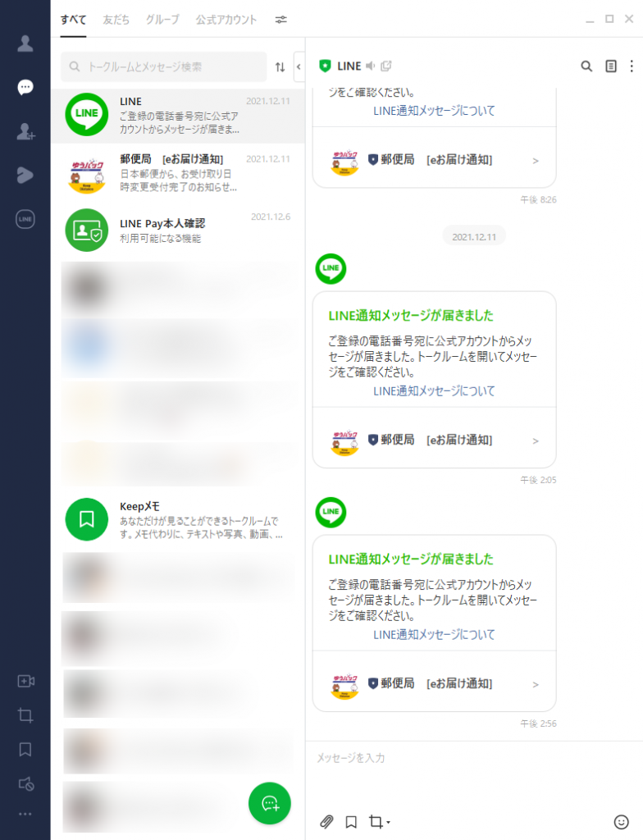The height and width of the screenshot is (840, 643).
Task: Search within the LINE chat room
Action: [586, 66]
